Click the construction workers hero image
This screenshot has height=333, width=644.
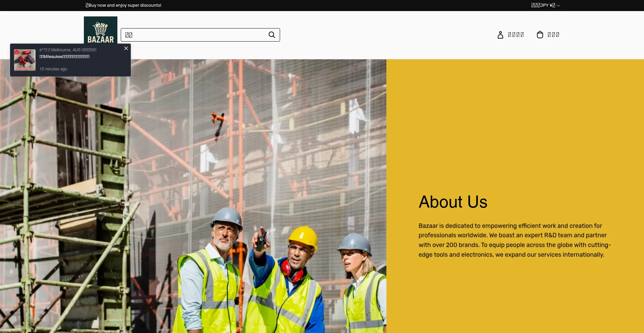click(193, 168)
